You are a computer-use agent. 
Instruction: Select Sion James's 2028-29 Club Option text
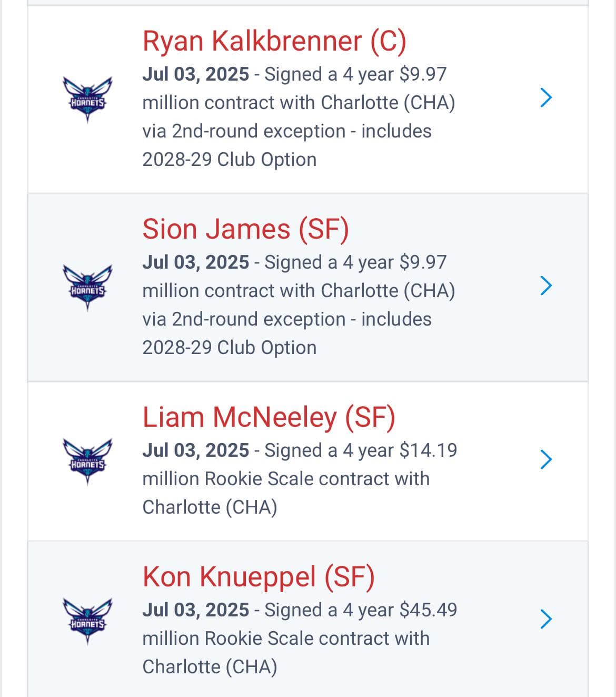[x=230, y=348]
